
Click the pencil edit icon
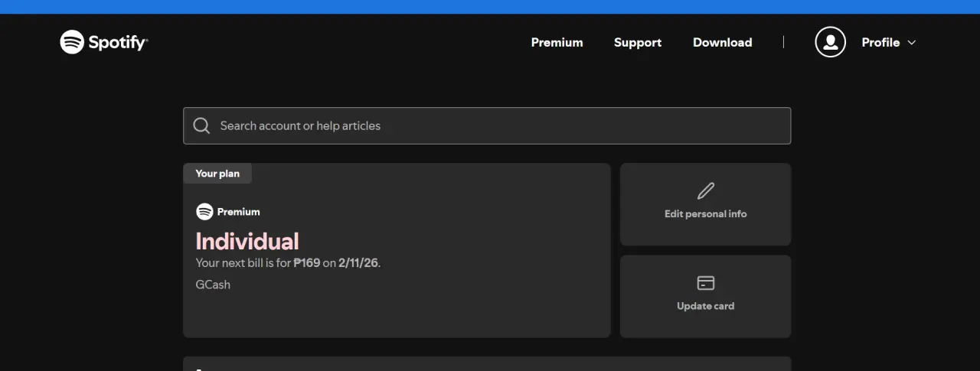point(705,190)
